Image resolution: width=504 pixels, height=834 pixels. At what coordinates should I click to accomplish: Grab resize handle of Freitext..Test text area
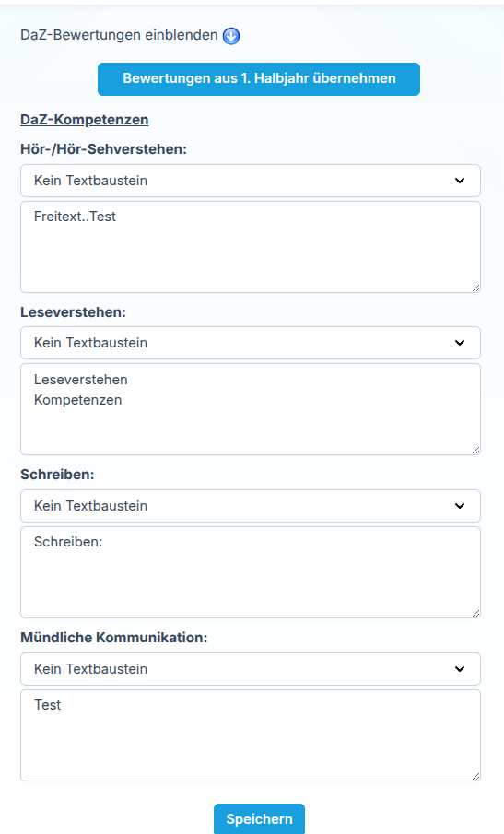pyautogui.click(x=475, y=288)
